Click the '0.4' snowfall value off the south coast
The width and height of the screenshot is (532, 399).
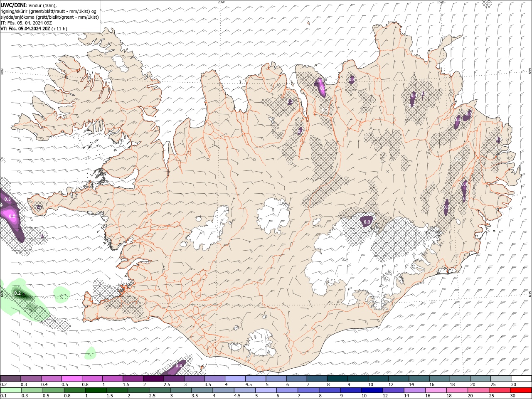(x=179, y=366)
